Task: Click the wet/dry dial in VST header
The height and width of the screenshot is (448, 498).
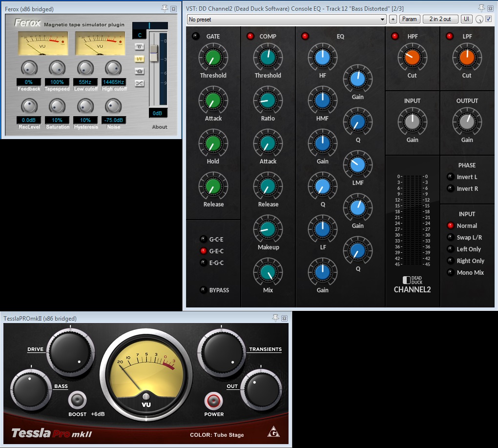Action: (479, 20)
